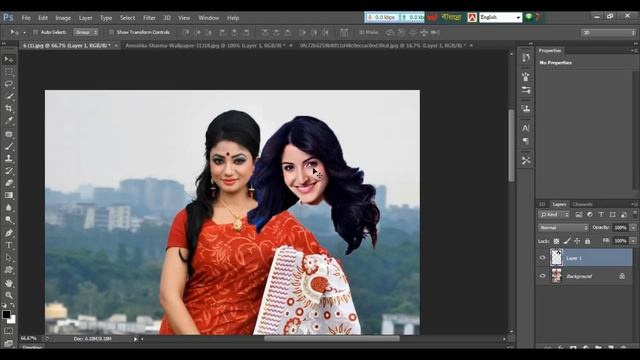Toggle lock image pixels brush icon
Image resolution: width=640 pixels, height=360 pixels.
click(x=567, y=241)
